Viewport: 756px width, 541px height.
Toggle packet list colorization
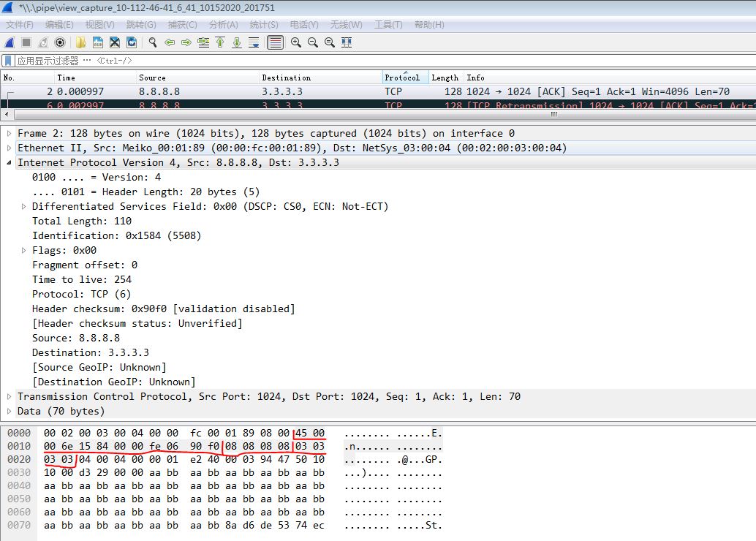click(x=274, y=42)
